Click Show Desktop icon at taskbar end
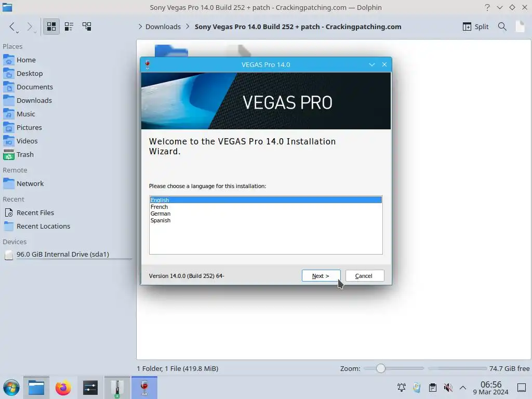Image resolution: width=532 pixels, height=399 pixels. pos(522,388)
